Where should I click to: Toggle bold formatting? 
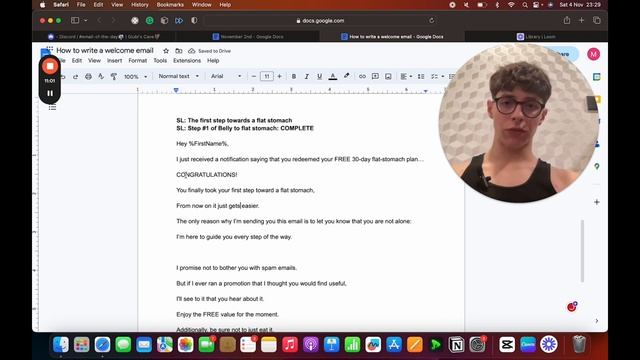(293, 76)
